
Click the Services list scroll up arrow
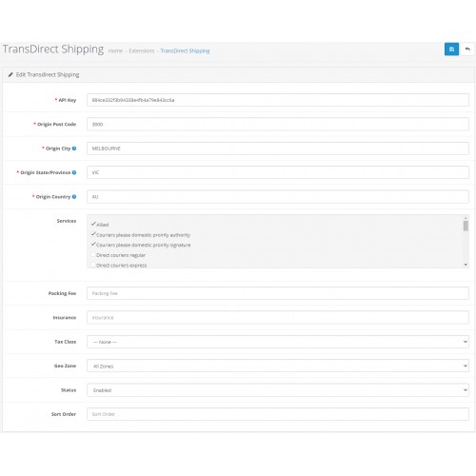pyautogui.click(x=466, y=218)
